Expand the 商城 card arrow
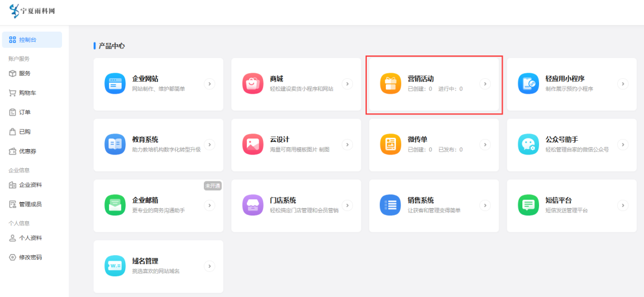 [x=347, y=84]
